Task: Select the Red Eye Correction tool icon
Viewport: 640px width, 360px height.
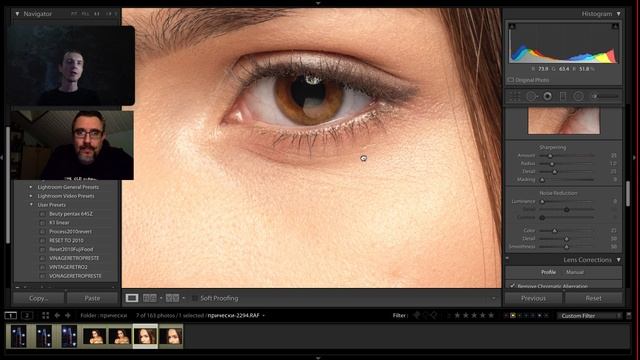Action: 547,96
